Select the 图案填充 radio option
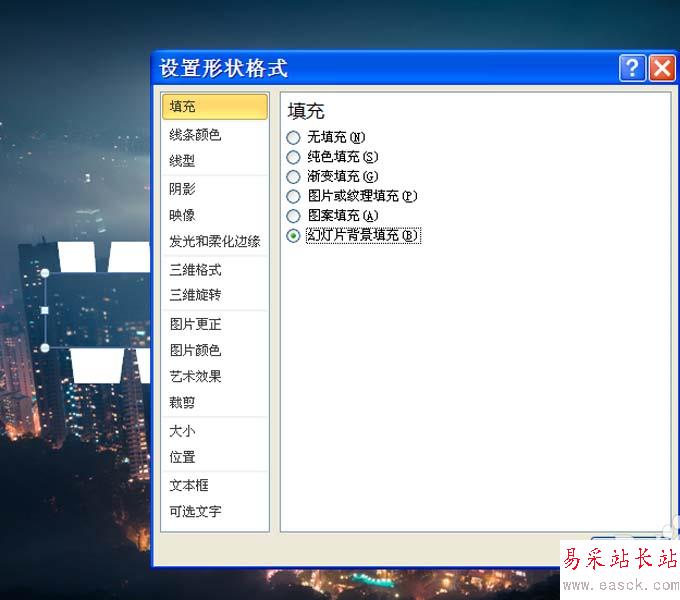This screenshot has width=680, height=600. [x=293, y=216]
